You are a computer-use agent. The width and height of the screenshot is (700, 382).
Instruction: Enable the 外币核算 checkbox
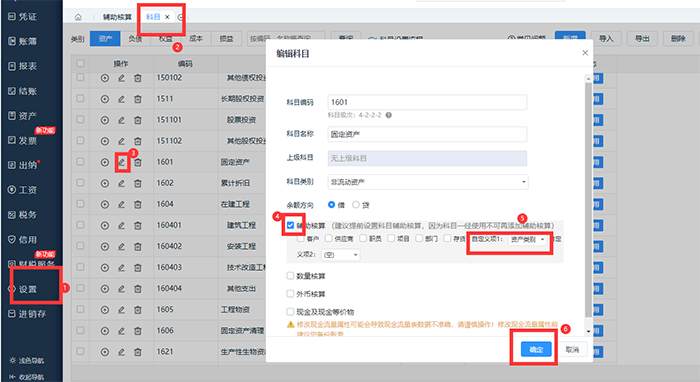point(290,294)
